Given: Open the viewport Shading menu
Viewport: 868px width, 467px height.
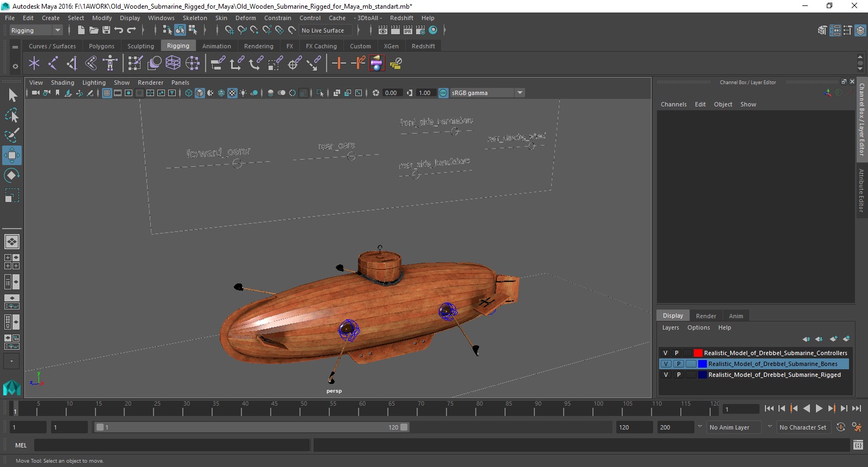Looking at the screenshot, I should (62, 83).
